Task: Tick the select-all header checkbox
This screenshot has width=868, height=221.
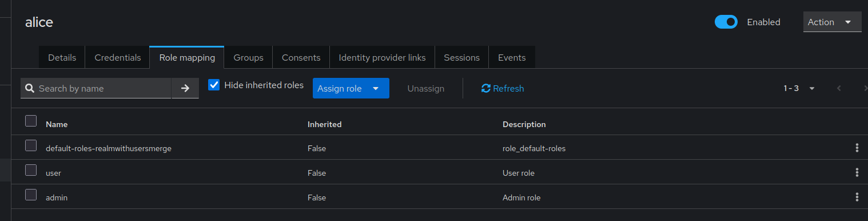Action: (31, 121)
